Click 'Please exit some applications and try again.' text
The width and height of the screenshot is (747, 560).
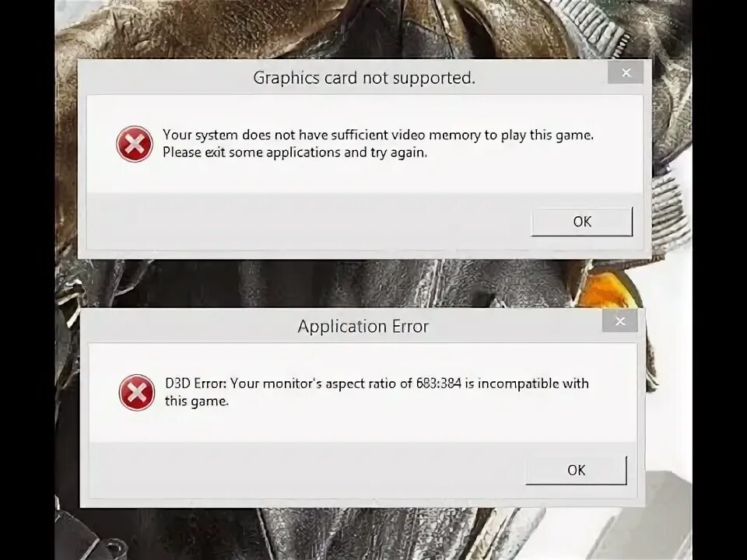tap(295, 152)
